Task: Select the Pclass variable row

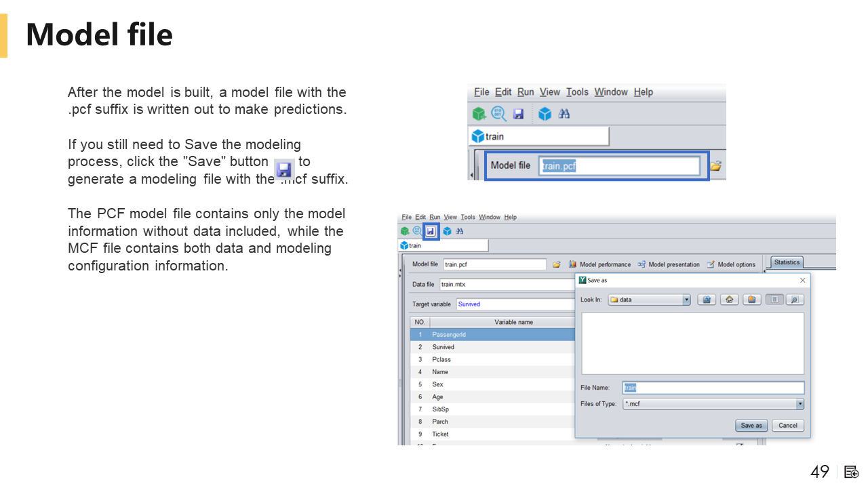Action: [492, 359]
